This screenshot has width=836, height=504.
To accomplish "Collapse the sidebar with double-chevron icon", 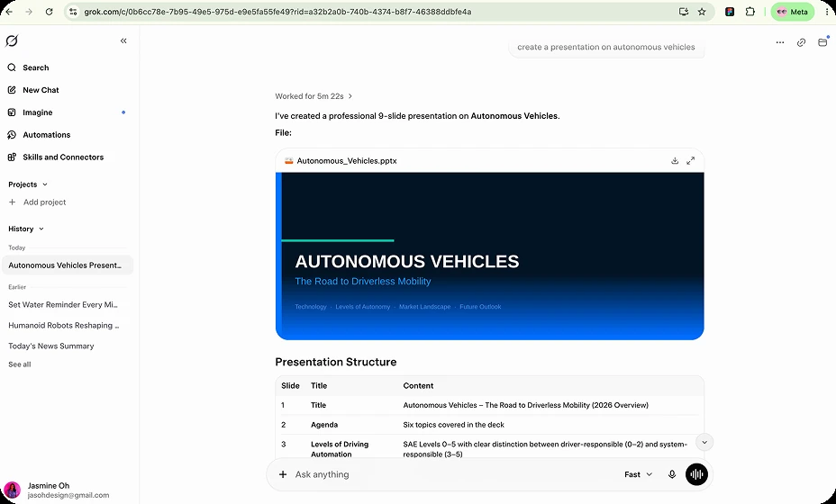I will (123, 40).
